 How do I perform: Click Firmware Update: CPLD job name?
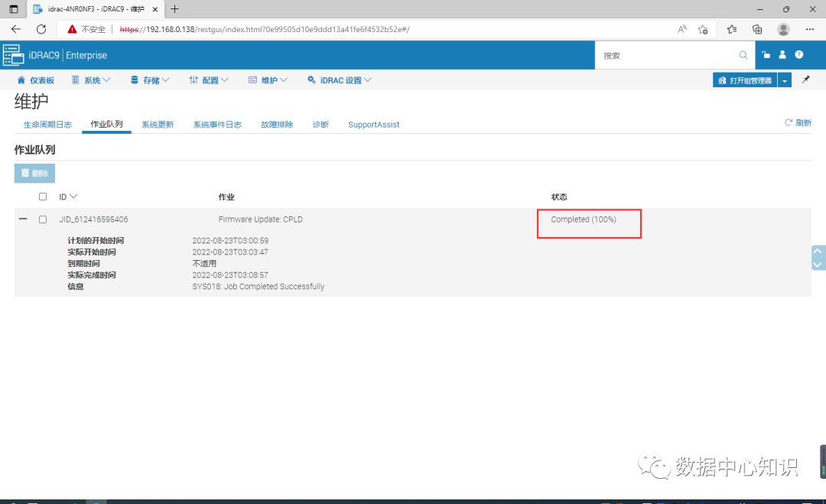tap(260, 219)
